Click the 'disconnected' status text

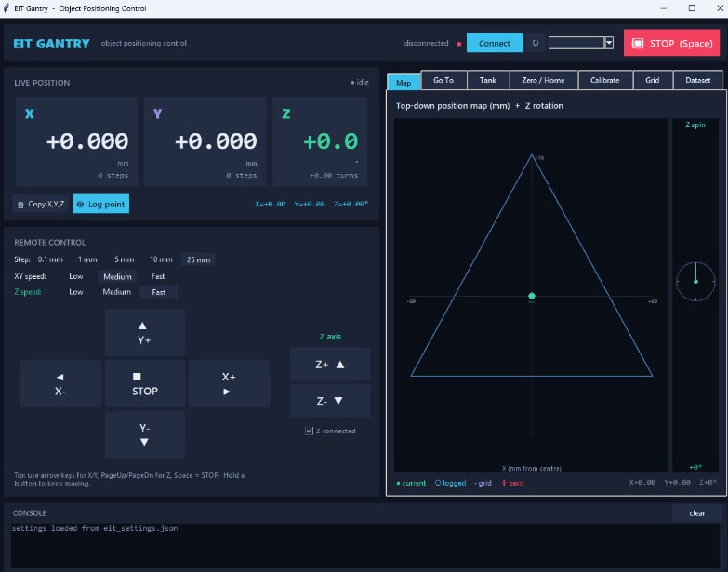click(x=426, y=43)
